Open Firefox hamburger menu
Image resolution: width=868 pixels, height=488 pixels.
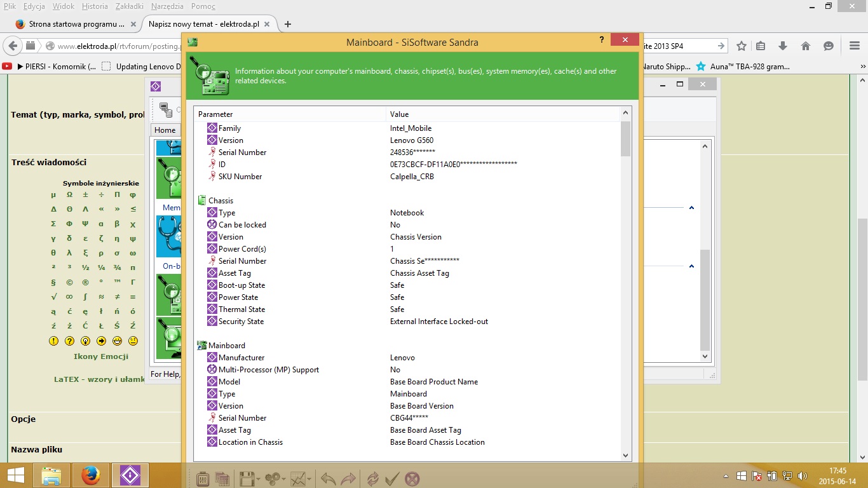[855, 46]
